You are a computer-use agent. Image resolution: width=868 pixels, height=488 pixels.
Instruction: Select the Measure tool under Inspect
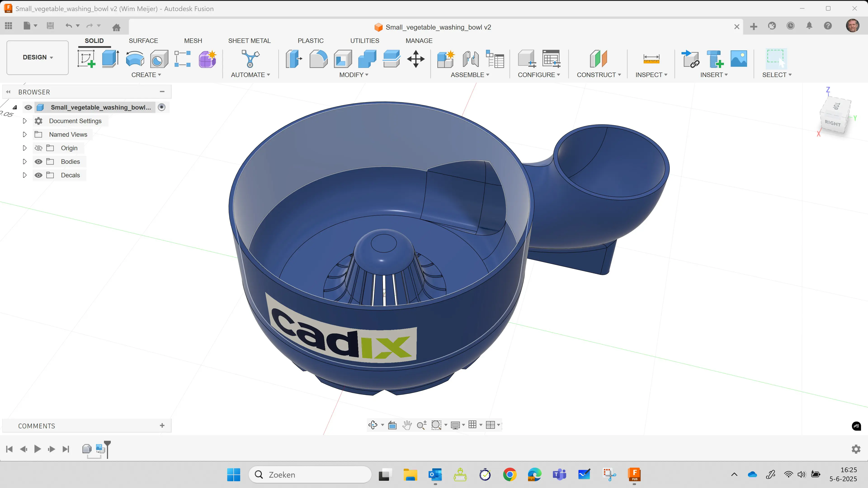tap(651, 59)
